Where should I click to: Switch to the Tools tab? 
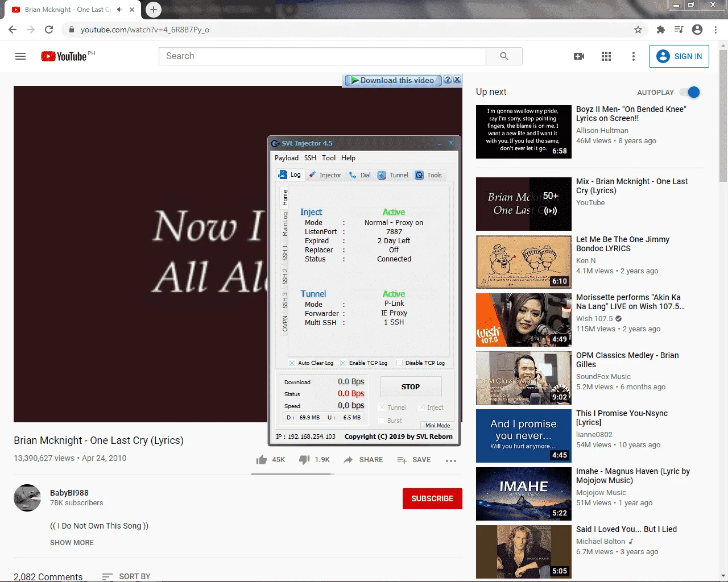click(x=428, y=175)
